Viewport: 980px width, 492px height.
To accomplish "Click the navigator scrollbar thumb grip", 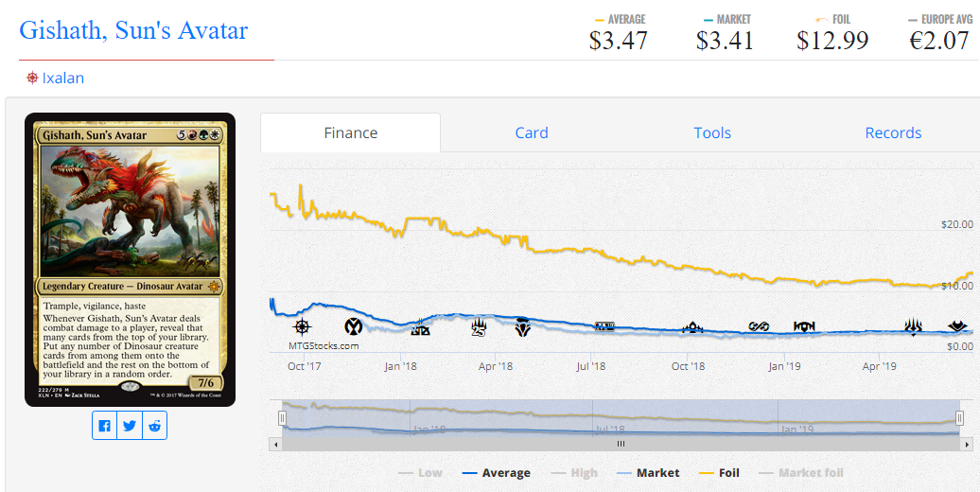I will [621, 444].
